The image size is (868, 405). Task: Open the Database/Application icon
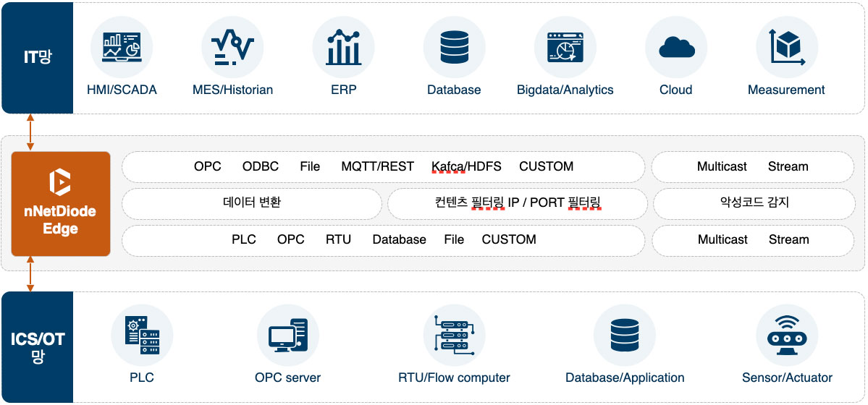pos(625,335)
